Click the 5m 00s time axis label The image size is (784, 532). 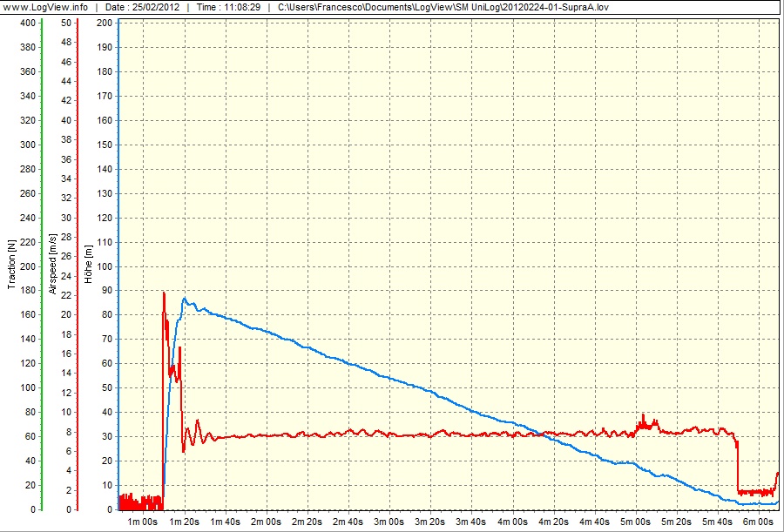click(x=636, y=522)
